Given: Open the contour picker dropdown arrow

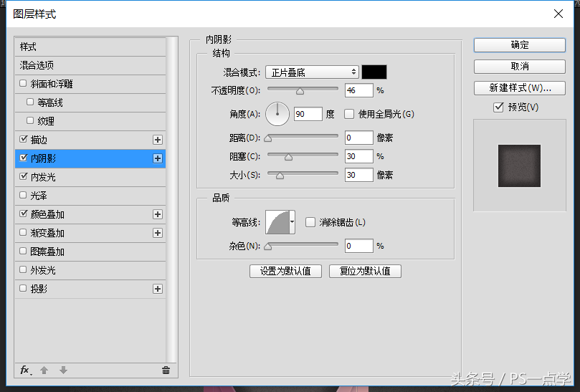Looking at the screenshot, I should coord(293,222).
